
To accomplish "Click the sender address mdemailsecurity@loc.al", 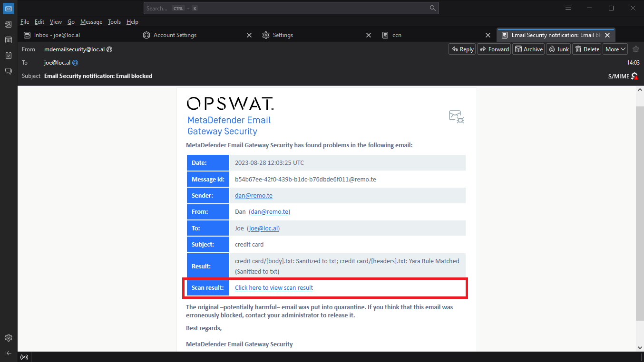I will coord(74,49).
